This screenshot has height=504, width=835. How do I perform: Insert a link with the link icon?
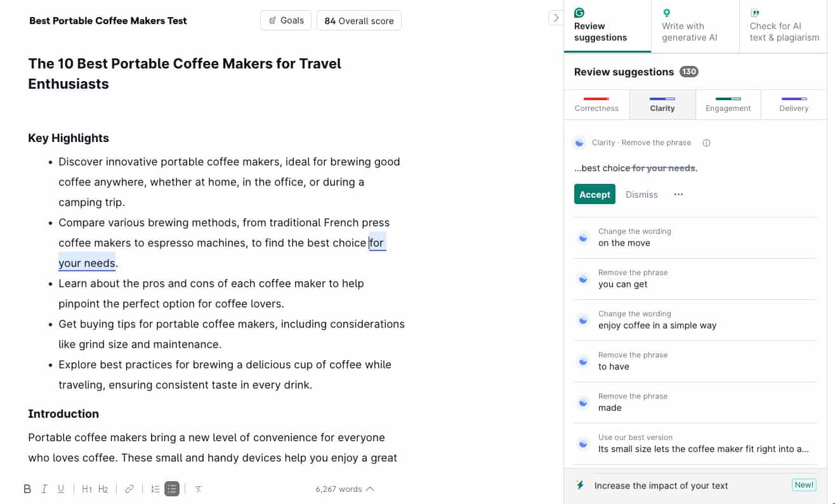tap(129, 489)
